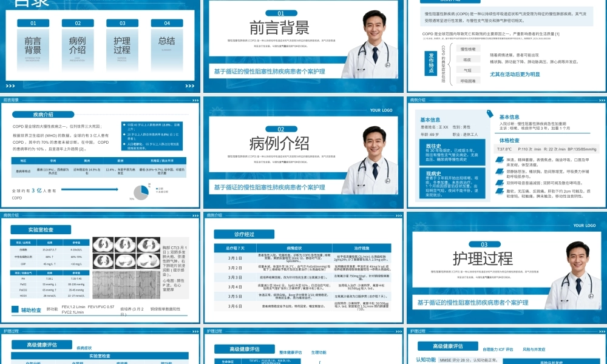Click the blue square icon beside 辅助检查
607x364 pixels.
click(15, 309)
